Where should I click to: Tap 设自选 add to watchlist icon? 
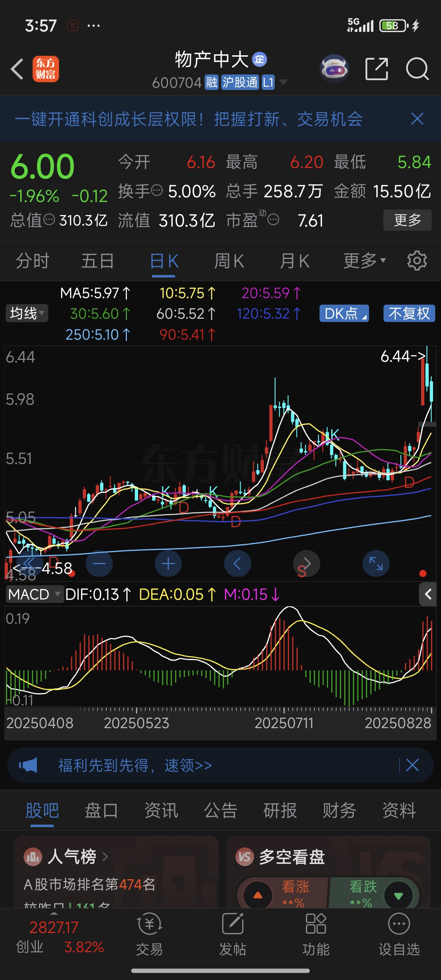tap(399, 934)
